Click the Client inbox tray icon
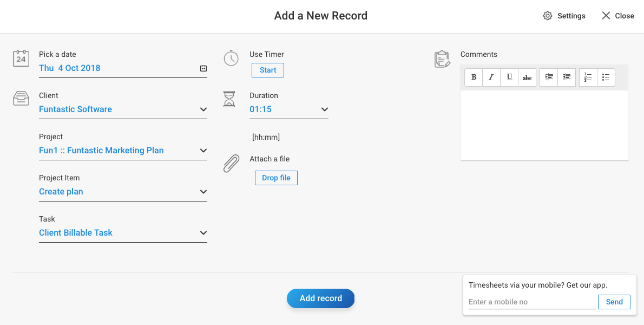Viewport: 644px width, 325px height. (21, 99)
